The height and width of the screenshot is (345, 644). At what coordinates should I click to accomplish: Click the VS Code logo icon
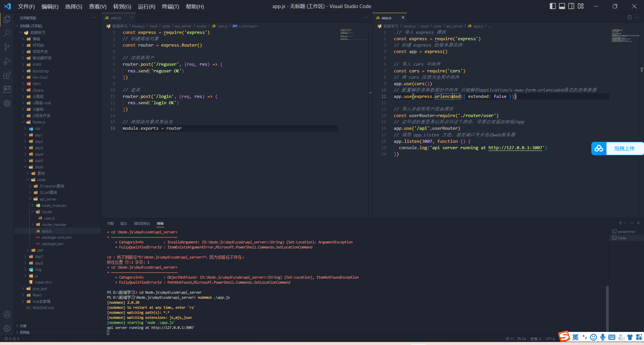point(7,6)
